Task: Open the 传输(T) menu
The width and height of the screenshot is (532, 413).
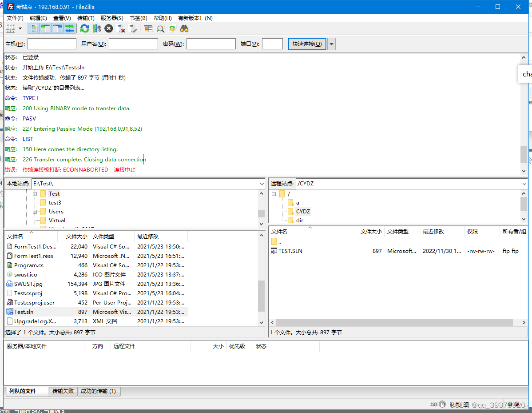Action: point(86,18)
